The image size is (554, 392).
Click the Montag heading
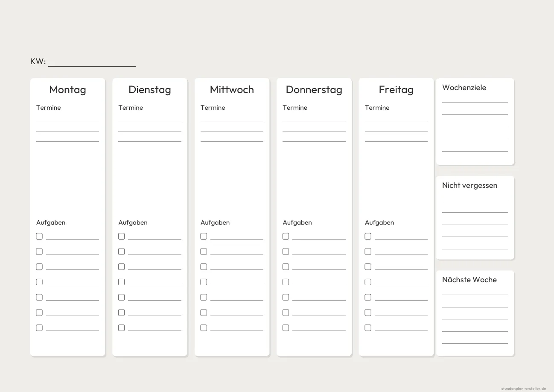point(67,90)
